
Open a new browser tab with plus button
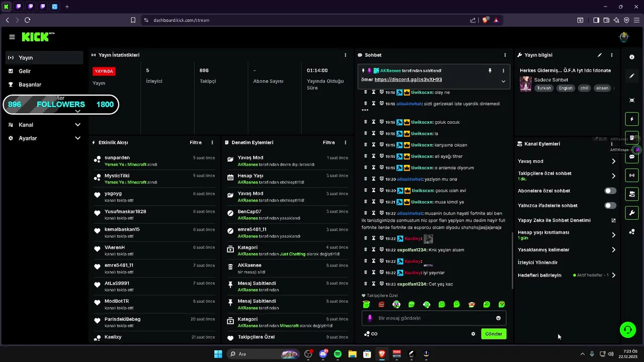67,7
